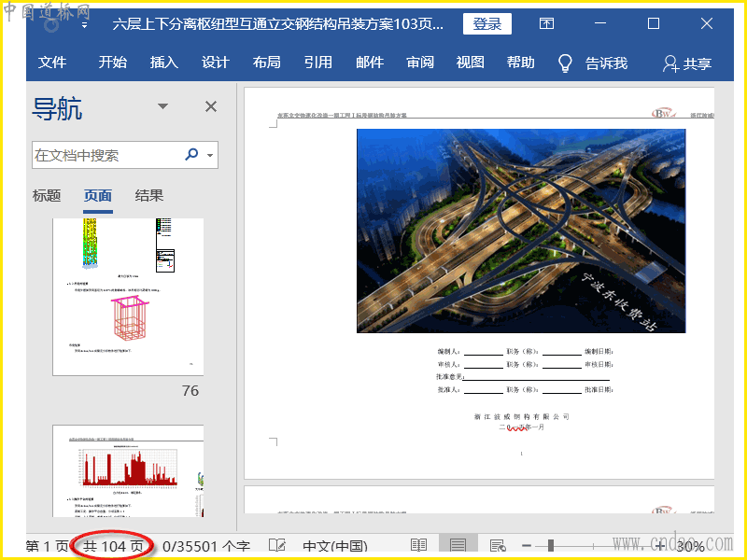
Task: Click the 编制人 line in the document
Action: point(526,352)
